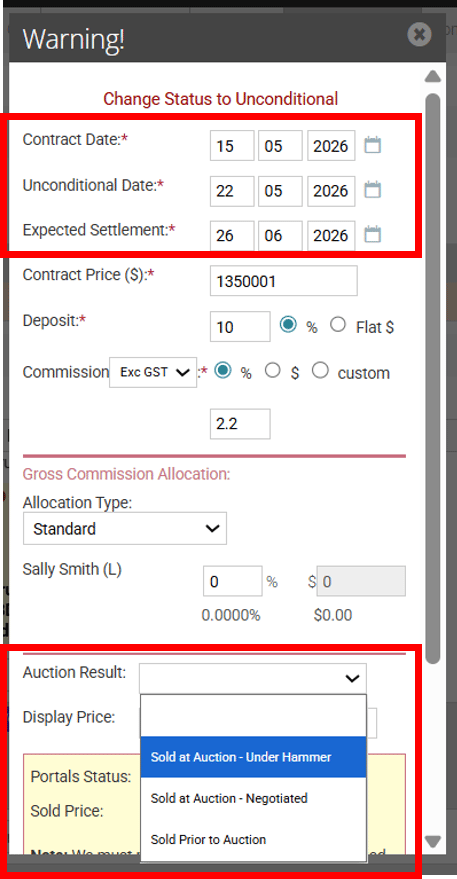
Task: Select the Commission $ radio button
Action: tap(273, 371)
